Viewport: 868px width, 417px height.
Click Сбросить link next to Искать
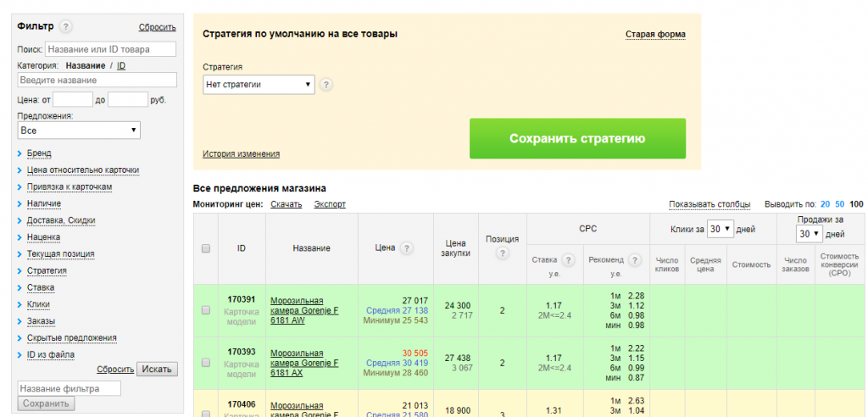click(x=115, y=370)
